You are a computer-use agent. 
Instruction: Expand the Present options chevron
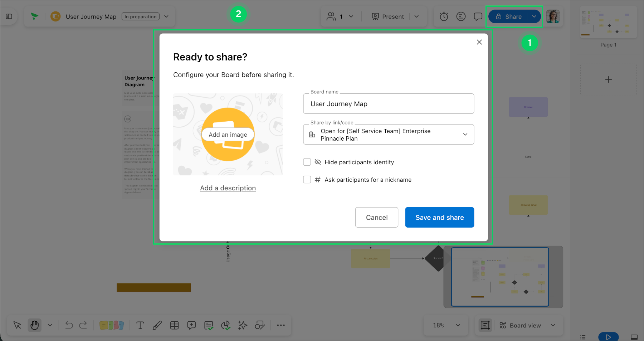click(x=416, y=16)
